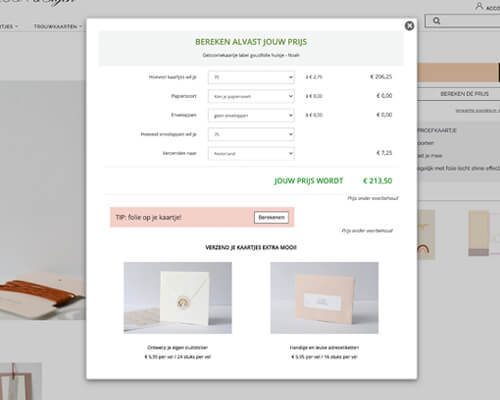
Task: Close the price calculator popup
Action: pyautogui.click(x=409, y=26)
